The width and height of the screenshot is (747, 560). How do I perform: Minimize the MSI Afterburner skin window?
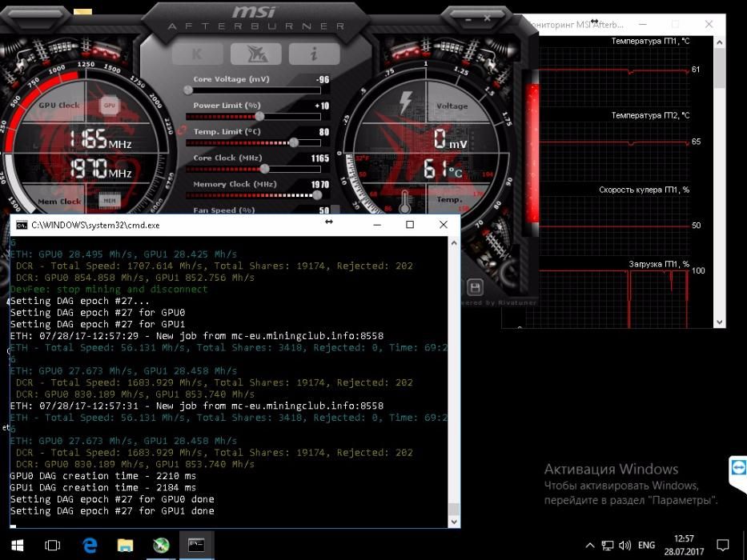(469, 21)
